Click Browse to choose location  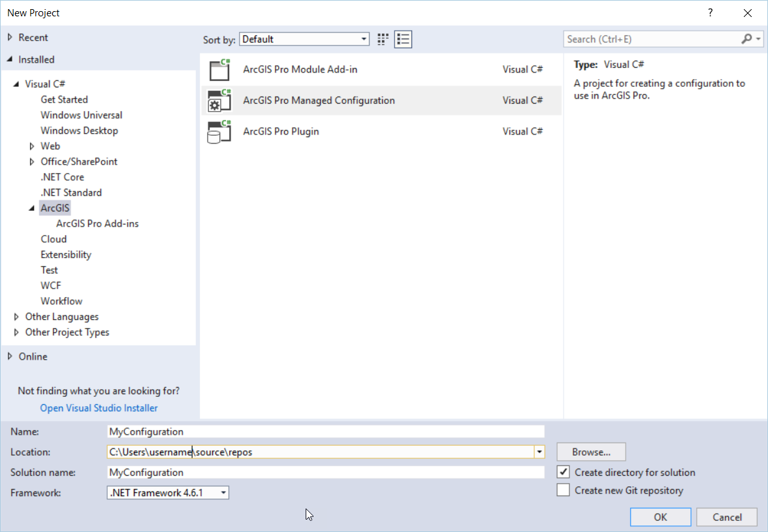pyautogui.click(x=591, y=452)
